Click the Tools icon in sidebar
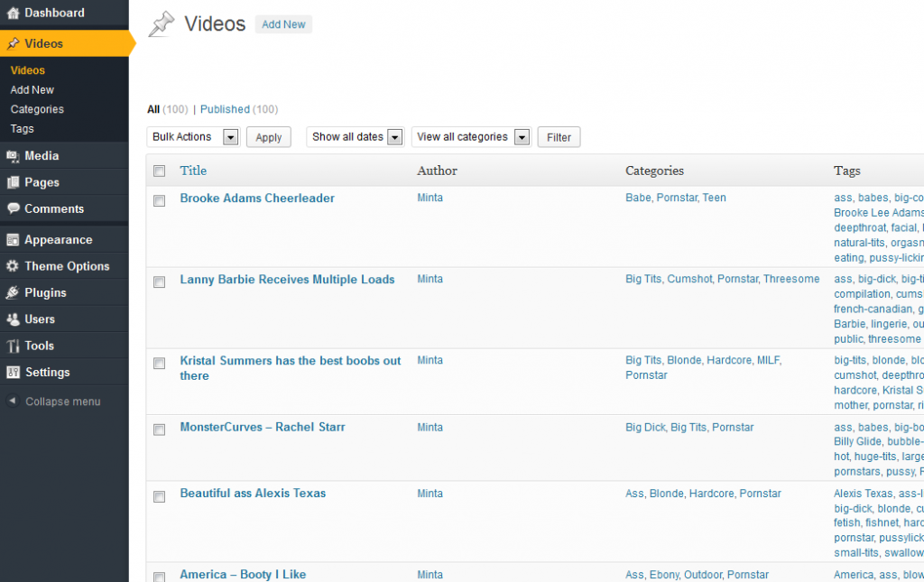924x582 pixels. 13,346
